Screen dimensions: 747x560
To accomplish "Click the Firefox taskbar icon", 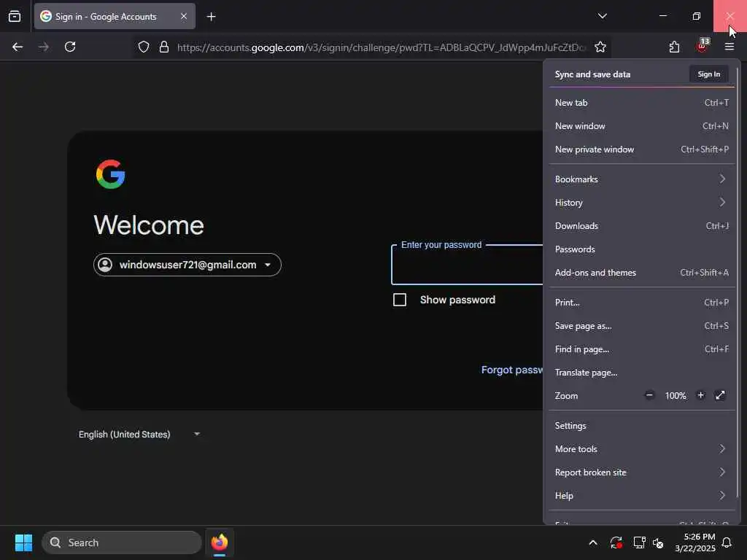I will click(x=219, y=542).
